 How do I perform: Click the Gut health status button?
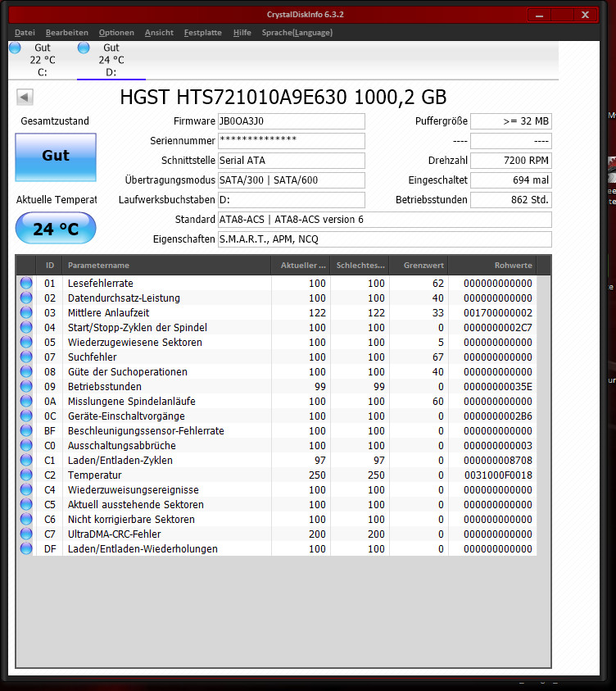[x=56, y=157]
